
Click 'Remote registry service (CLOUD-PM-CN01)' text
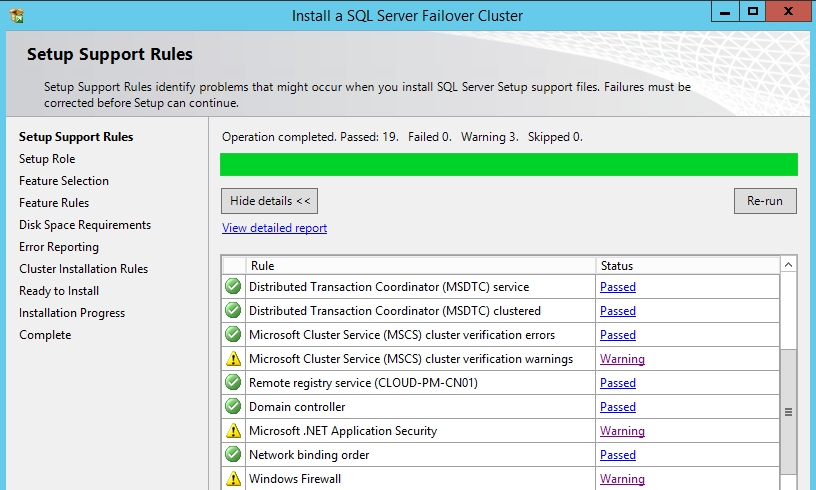363,383
